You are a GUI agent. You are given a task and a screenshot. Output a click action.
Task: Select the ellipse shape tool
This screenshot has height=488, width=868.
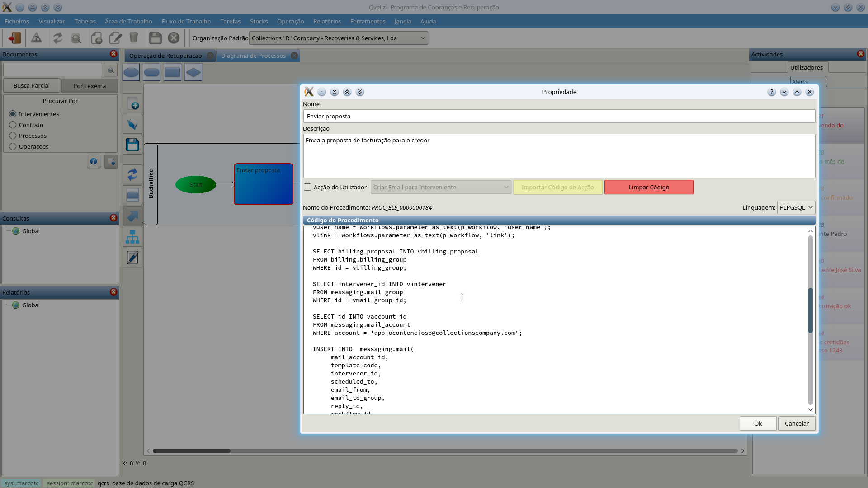click(x=131, y=72)
